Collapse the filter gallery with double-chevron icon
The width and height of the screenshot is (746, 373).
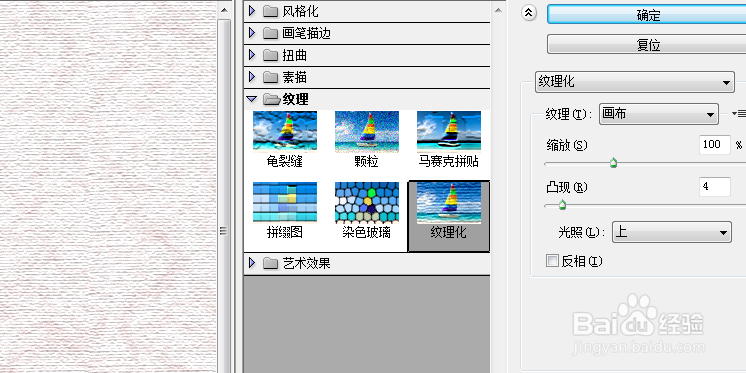pos(528,13)
